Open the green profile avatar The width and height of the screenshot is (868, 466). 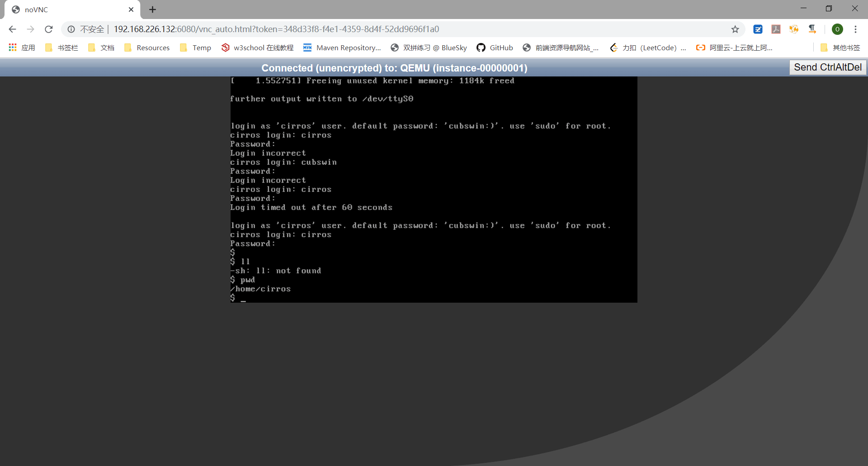[x=837, y=29]
